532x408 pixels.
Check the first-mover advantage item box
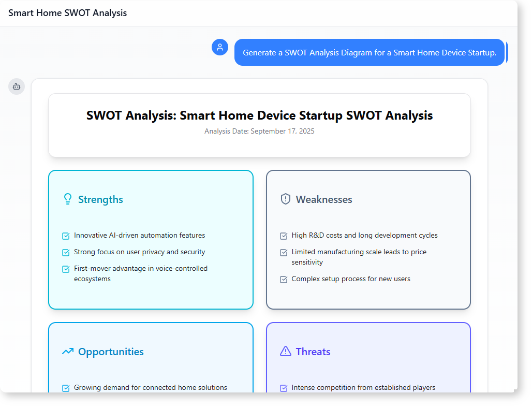pyautogui.click(x=66, y=269)
